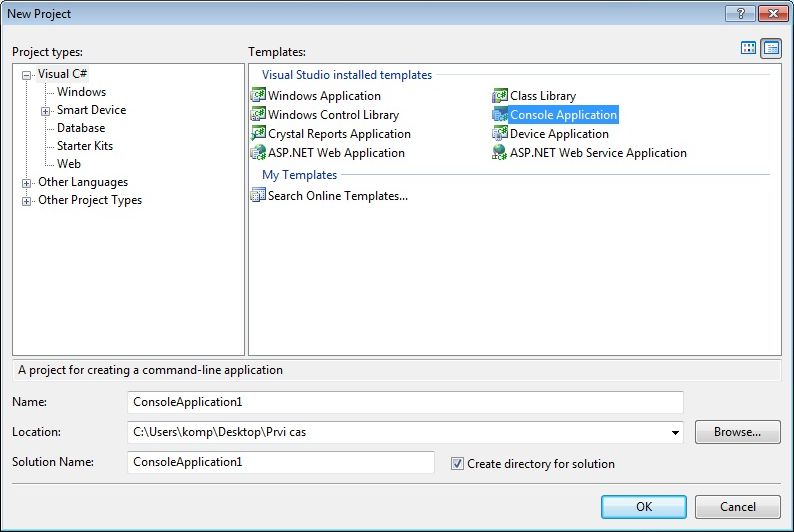Click the Search Online Templates... text
794x532 pixels.
tap(338, 196)
